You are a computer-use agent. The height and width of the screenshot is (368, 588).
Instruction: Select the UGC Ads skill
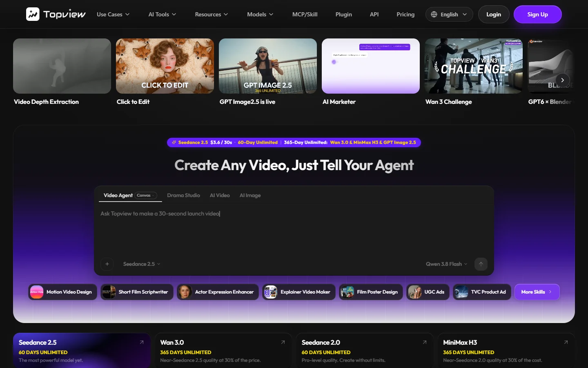428,292
